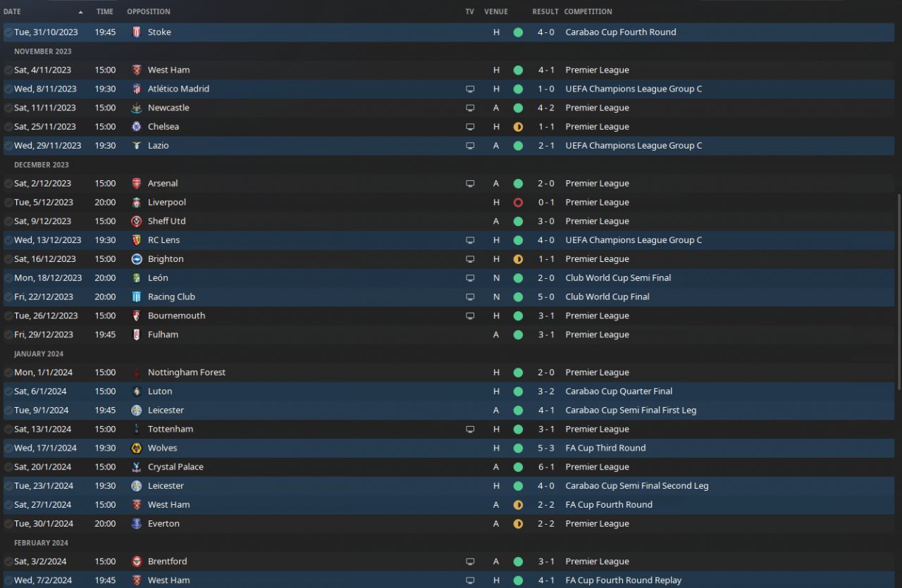
Task: Sort fixtures using the DATE column arrow
Action: (x=80, y=12)
